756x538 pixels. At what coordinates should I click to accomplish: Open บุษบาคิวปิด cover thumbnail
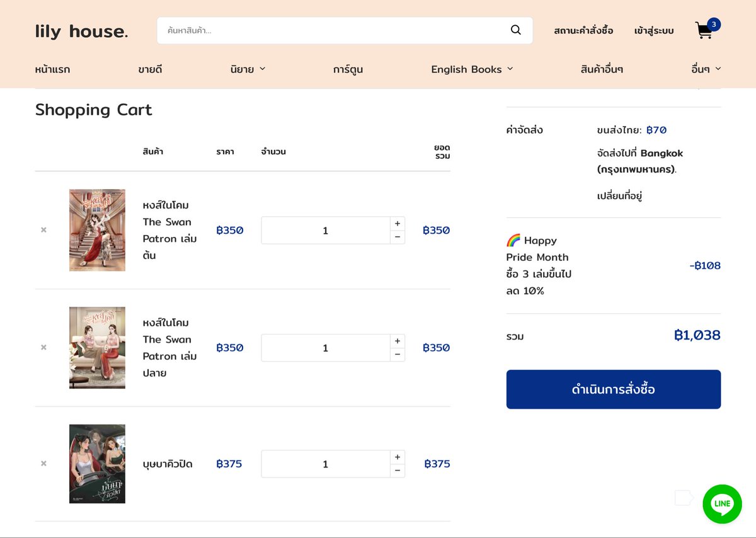[97, 464]
